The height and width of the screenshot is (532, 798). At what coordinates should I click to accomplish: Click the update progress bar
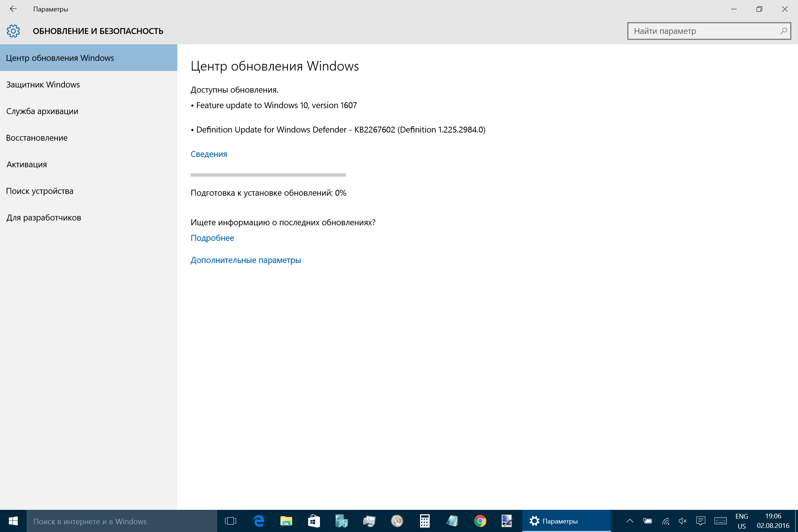[x=268, y=175]
